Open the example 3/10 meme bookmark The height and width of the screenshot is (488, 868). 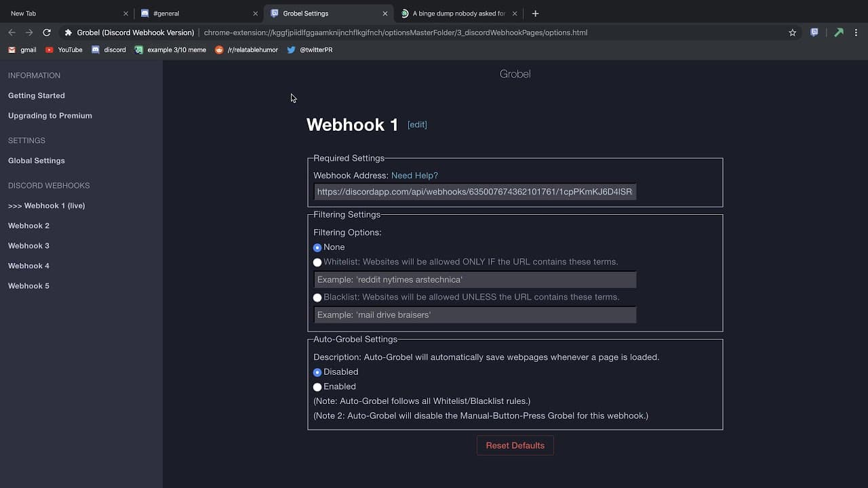(170, 49)
